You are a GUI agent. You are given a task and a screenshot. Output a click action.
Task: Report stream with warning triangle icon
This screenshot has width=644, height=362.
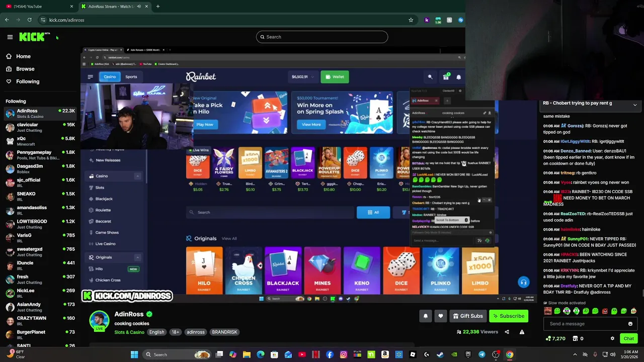coord(522,332)
